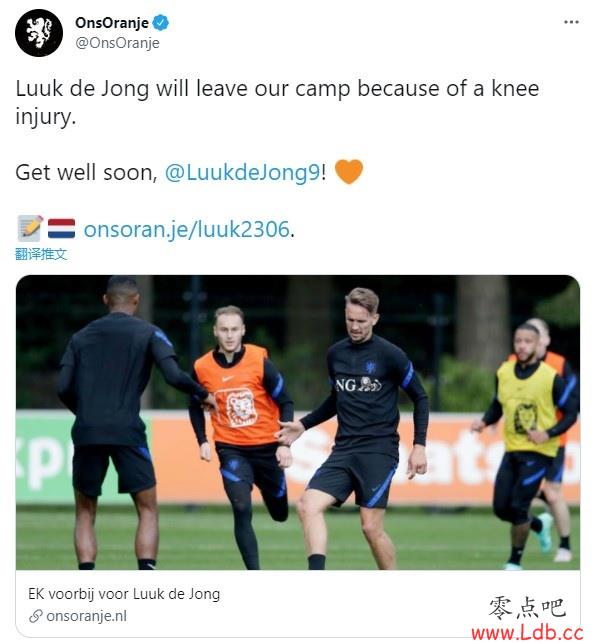The width and height of the screenshot is (593, 643).
Task: Click card title EK voorbij voor Luuk de Jong
Action: pos(124,594)
